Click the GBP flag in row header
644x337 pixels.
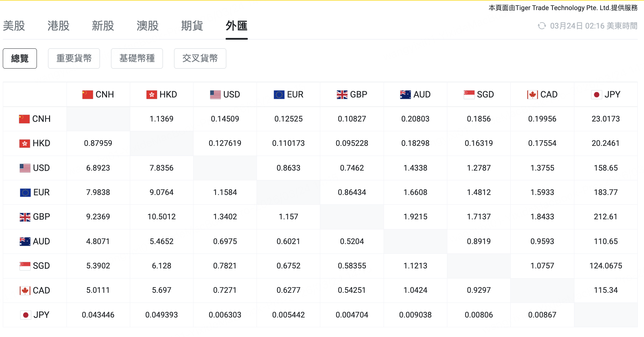click(25, 217)
